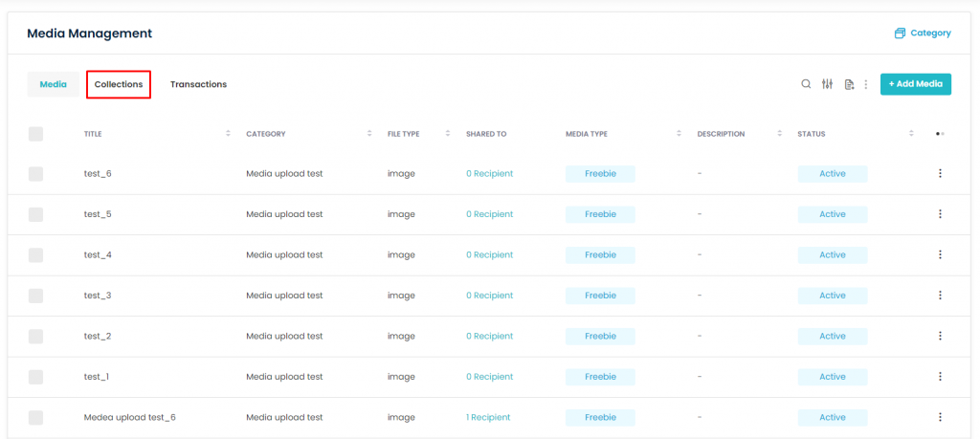Select the checkbox beside test_2

35,336
